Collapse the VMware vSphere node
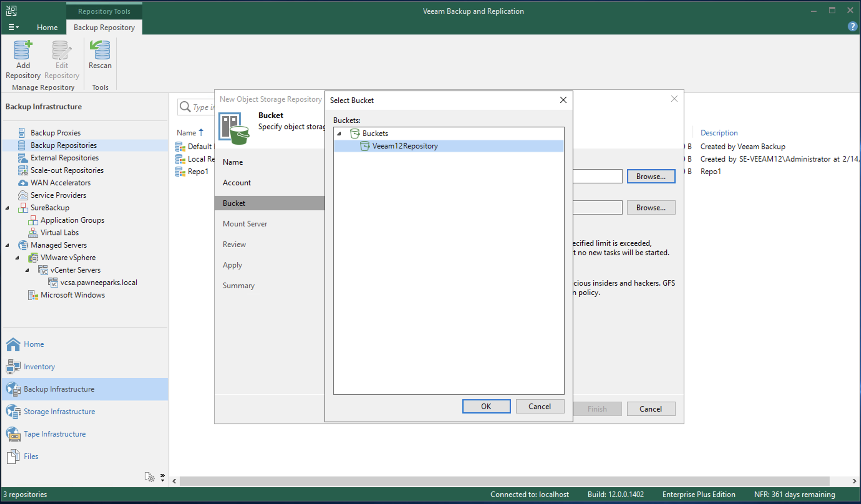 pos(17,258)
